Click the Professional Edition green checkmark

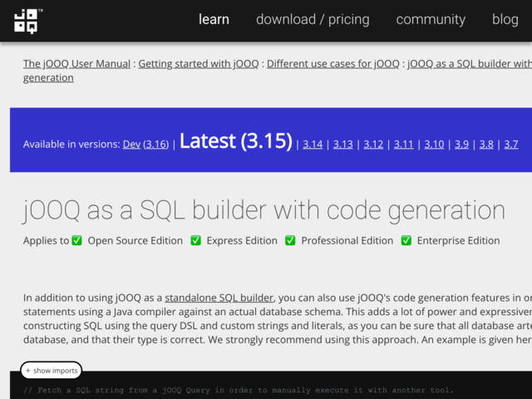coord(290,240)
